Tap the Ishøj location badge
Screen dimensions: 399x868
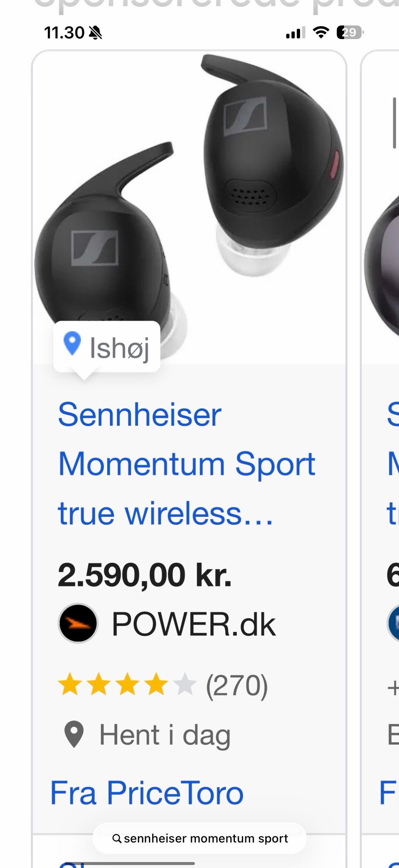pyautogui.click(x=107, y=347)
